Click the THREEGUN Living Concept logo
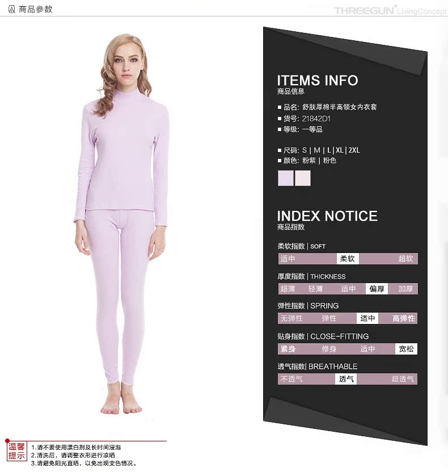This screenshot has height=476, width=448. [x=390, y=11]
